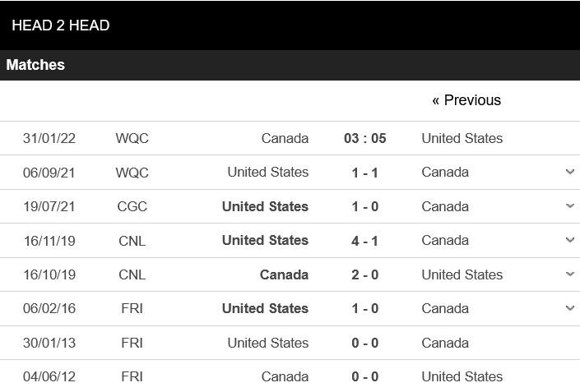580x392 pixels.
Task: Expand the 19/07/21 CGC match chevron
Action: coord(569,206)
